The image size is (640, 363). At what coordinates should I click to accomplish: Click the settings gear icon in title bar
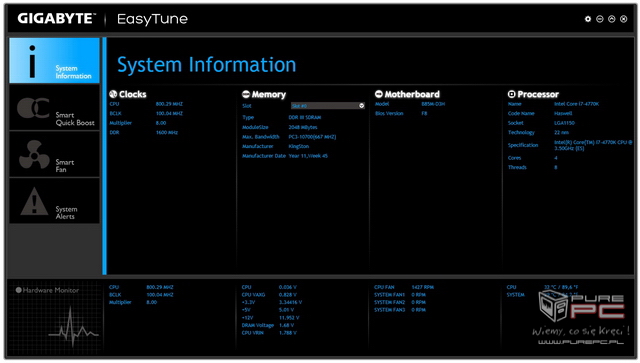[x=588, y=19]
